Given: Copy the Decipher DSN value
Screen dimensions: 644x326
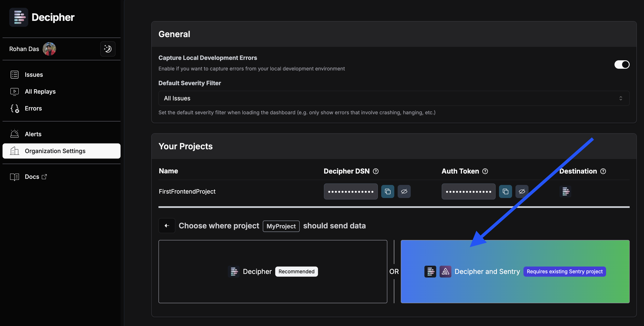Looking at the screenshot, I should click(x=388, y=191).
